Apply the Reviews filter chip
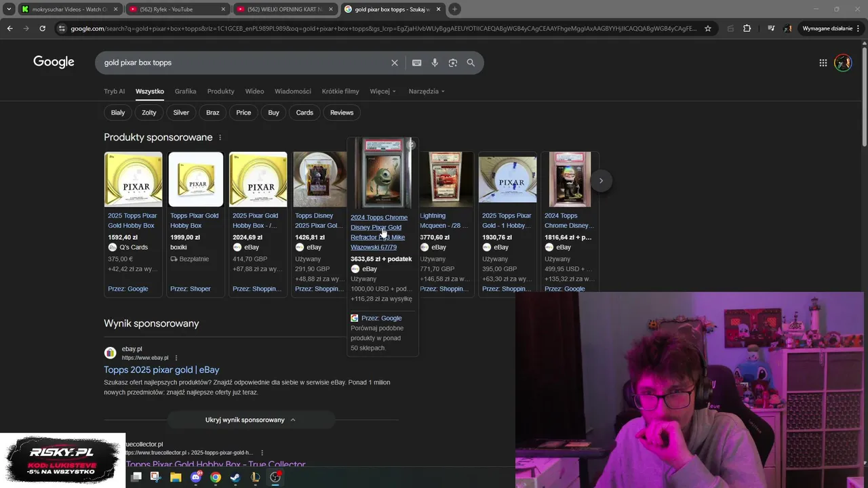Viewport: 868px width, 488px height. tap(342, 113)
